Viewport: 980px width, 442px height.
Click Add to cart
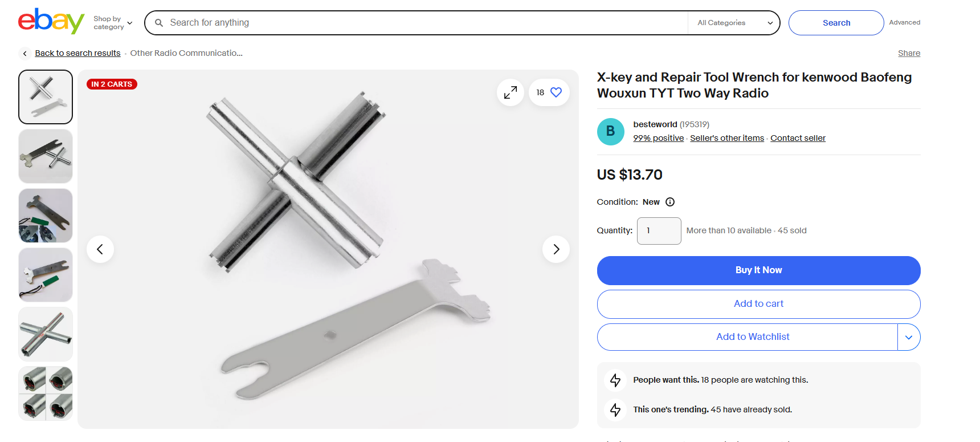point(758,304)
